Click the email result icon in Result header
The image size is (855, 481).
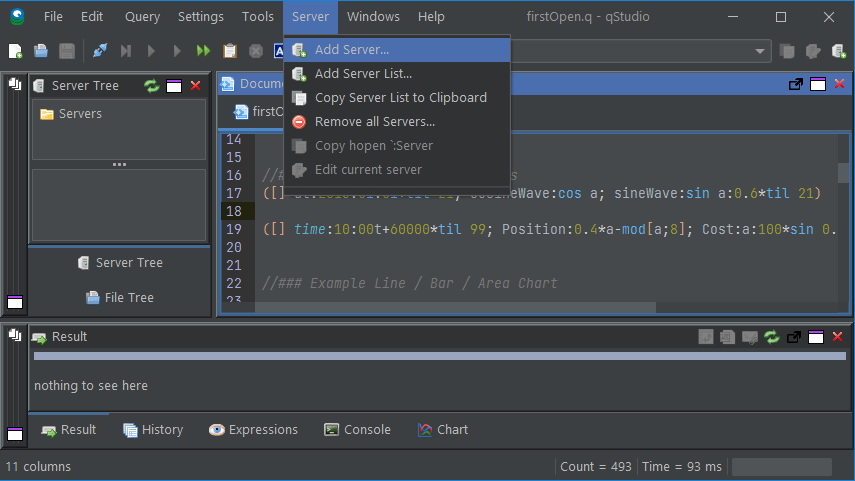tap(750, 337)
